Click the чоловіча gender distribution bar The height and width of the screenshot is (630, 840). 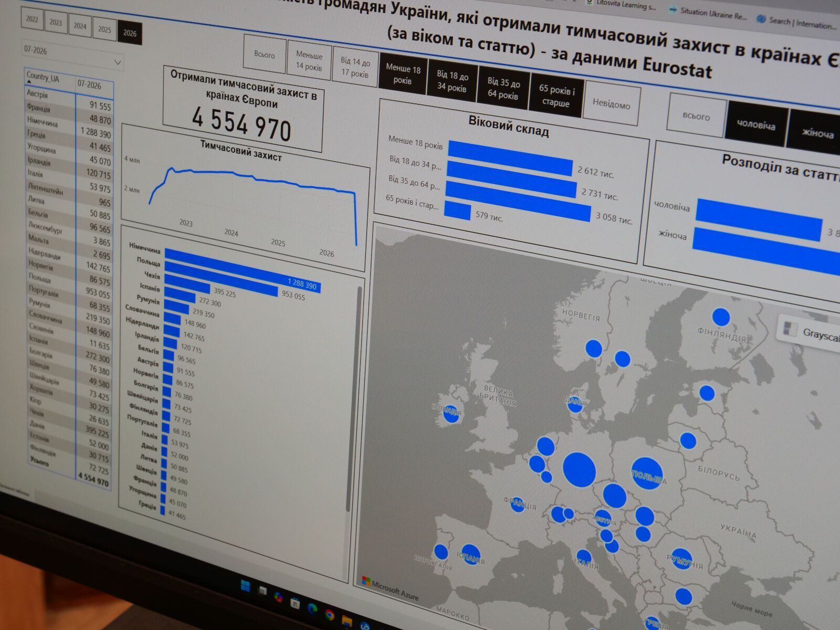tap(759, 220)
